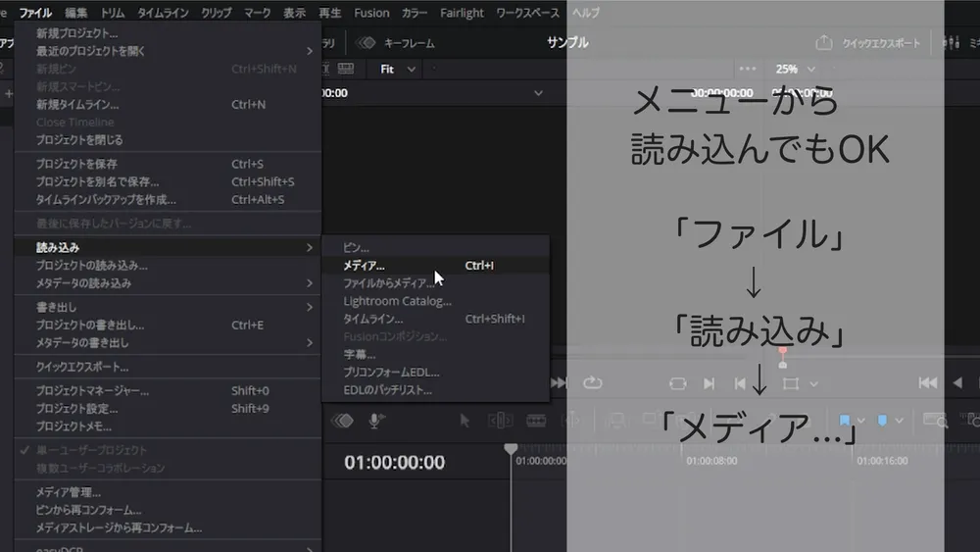
Task: Open the タイムライン menu
Action: 163,13
